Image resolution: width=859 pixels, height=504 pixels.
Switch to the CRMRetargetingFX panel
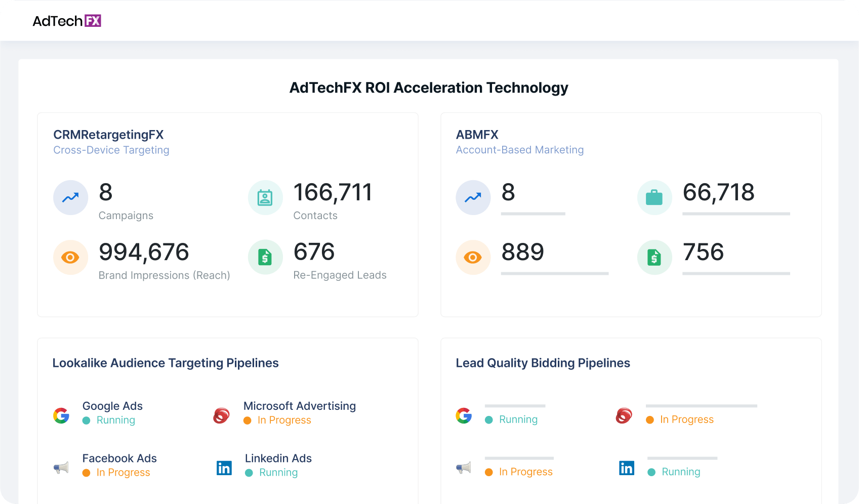click(108, 135)
